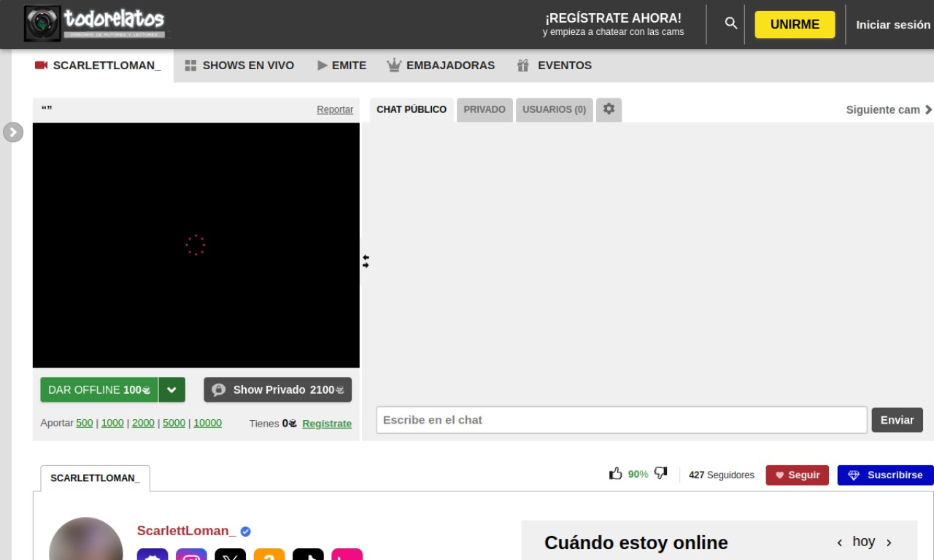Click the blurred profile avatar
The width and height of the screenshot is (934, 560).
coord(86,539)
